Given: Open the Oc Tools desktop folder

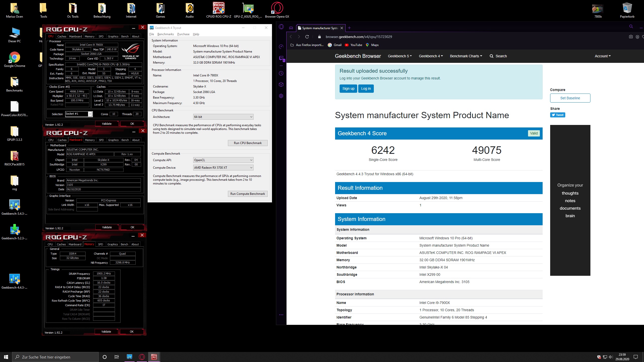Looking at the screenshot, I should click(x=73, y=11).
